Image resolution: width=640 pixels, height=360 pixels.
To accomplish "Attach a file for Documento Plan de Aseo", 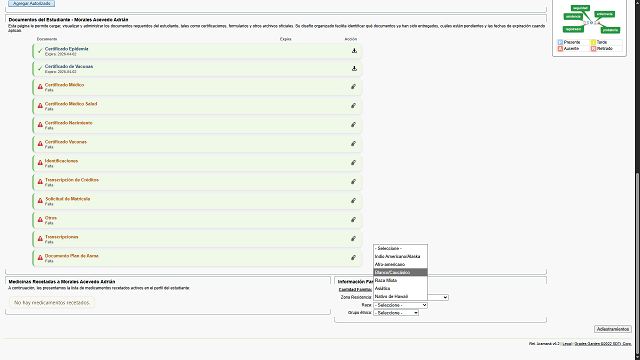I will pyautogui.click(x=353, y=258).
